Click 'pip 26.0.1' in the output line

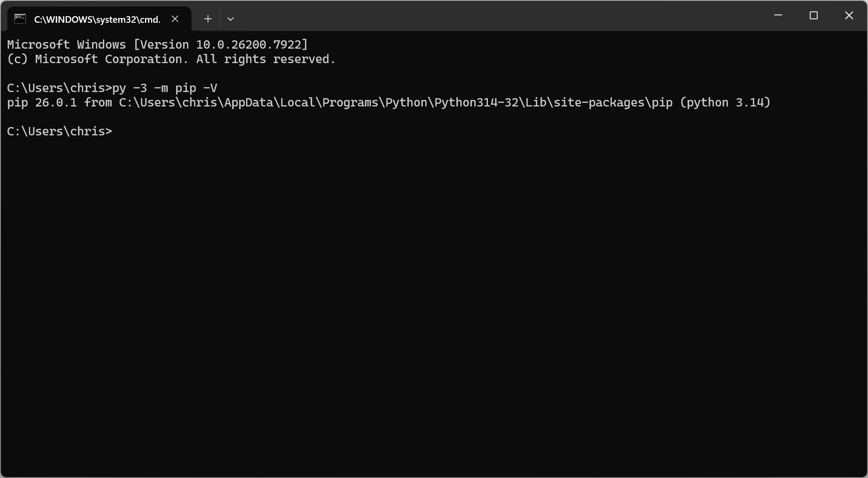(42, 103)
